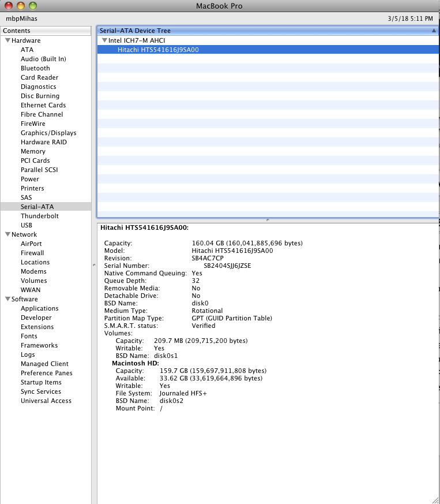Select the highlighted Serial-ATA sidebar item
Image resolution: width=440 pixels, height=504 pixels.
[x=46, y=207]
